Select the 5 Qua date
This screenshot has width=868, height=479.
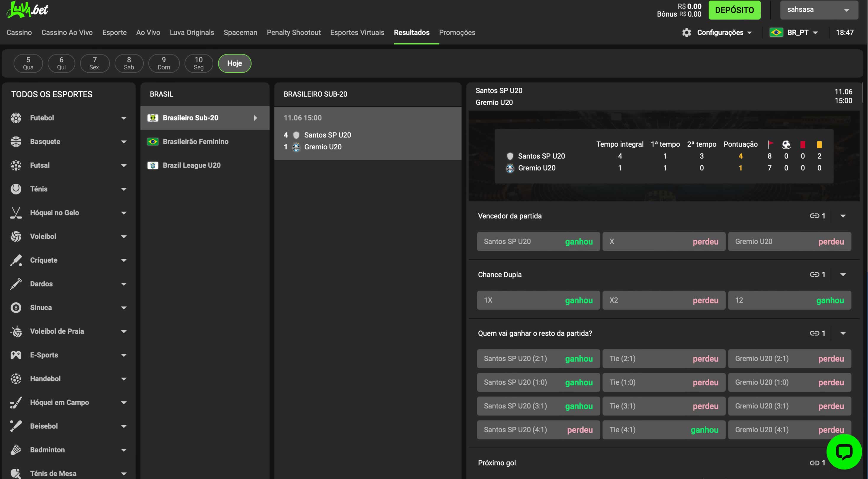28,63
